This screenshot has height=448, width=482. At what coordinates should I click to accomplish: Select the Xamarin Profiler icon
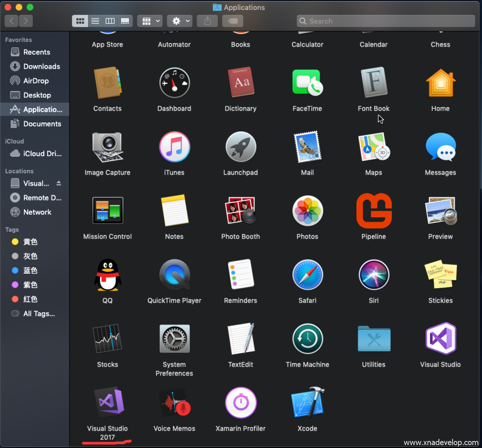pyautogui.click(x=240, y=402)
